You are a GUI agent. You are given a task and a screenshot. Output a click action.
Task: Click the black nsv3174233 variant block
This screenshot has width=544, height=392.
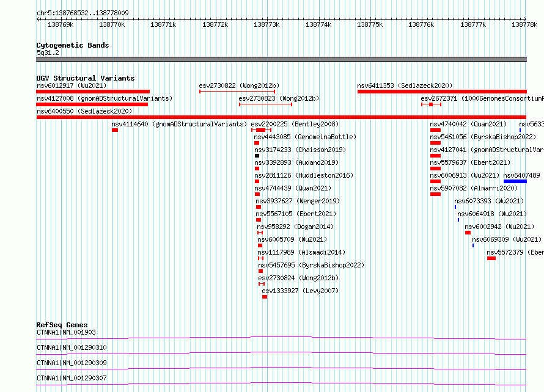click(257, 156)
